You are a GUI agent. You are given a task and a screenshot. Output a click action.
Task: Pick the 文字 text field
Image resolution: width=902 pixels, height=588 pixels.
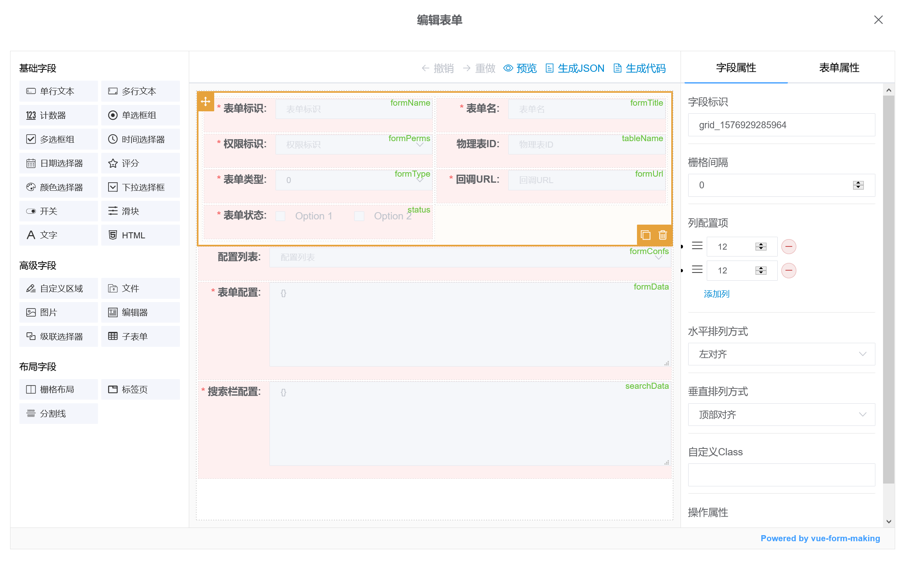(58, 235)
